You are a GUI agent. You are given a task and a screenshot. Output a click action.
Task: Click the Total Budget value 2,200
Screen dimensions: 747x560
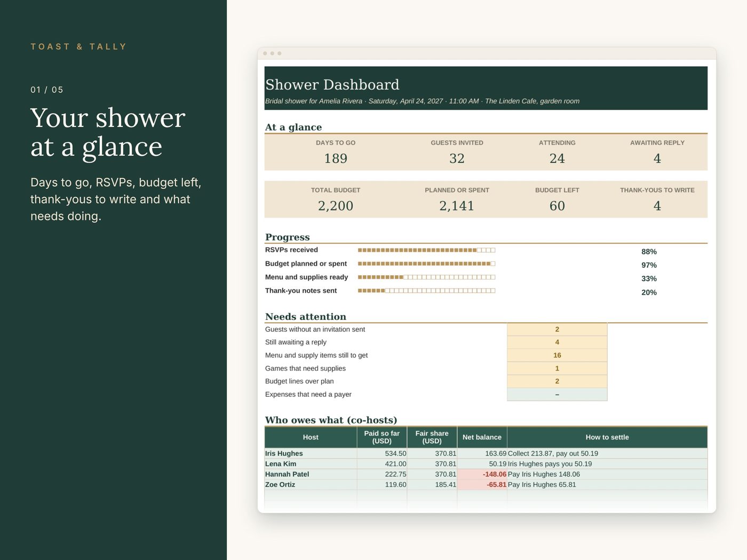tap(336, 206)
